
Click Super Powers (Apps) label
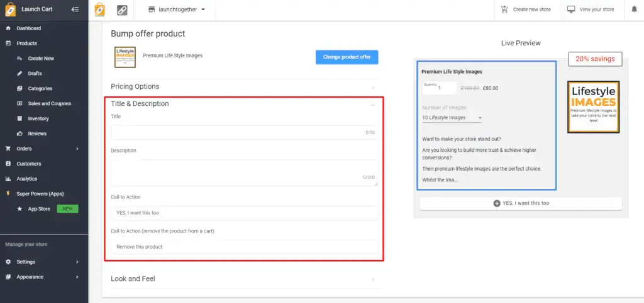pyautogui.click(x=40, y=193)
